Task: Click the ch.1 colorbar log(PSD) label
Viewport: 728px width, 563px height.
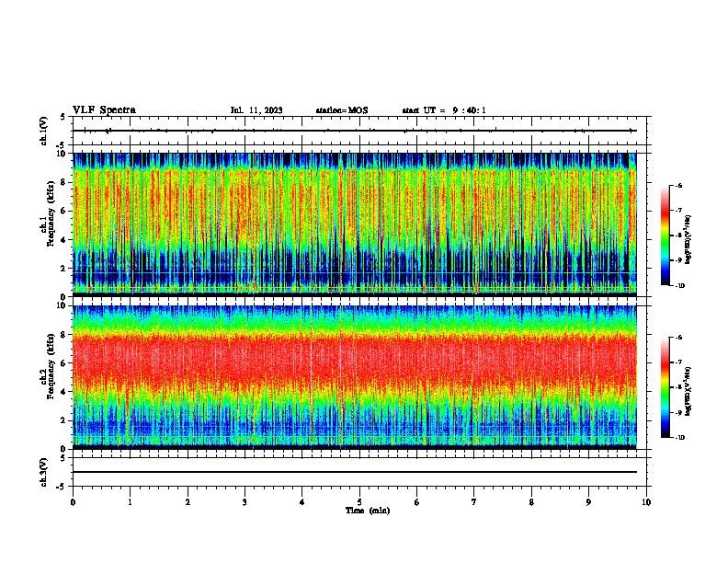Action: click(688, 240)
